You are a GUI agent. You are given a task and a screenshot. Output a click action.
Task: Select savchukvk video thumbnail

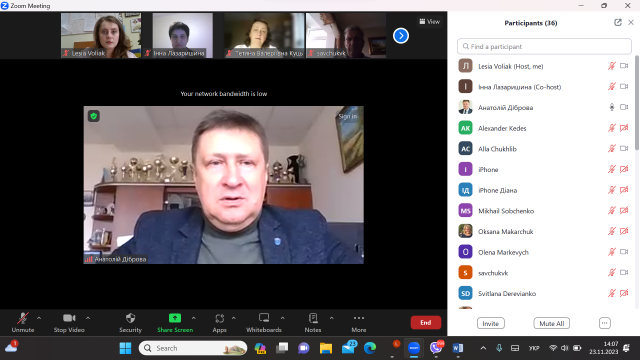pos(346,36)
